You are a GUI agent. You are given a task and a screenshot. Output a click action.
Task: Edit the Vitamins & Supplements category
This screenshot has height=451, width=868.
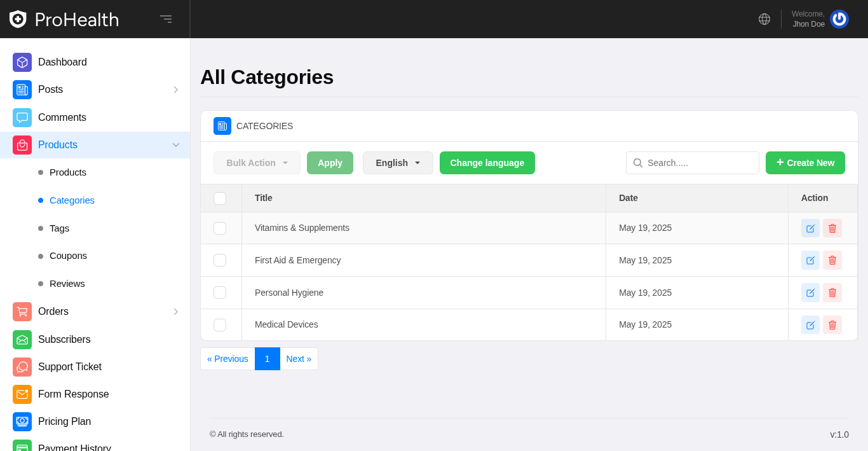[810, 228]
